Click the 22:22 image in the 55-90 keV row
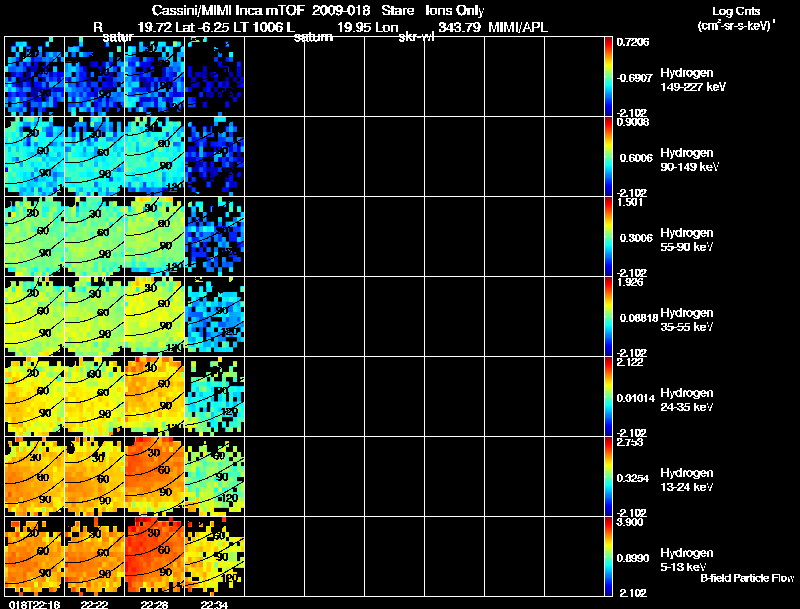The width and height of the screenshot is (800, 609). [x=95, y=236]
